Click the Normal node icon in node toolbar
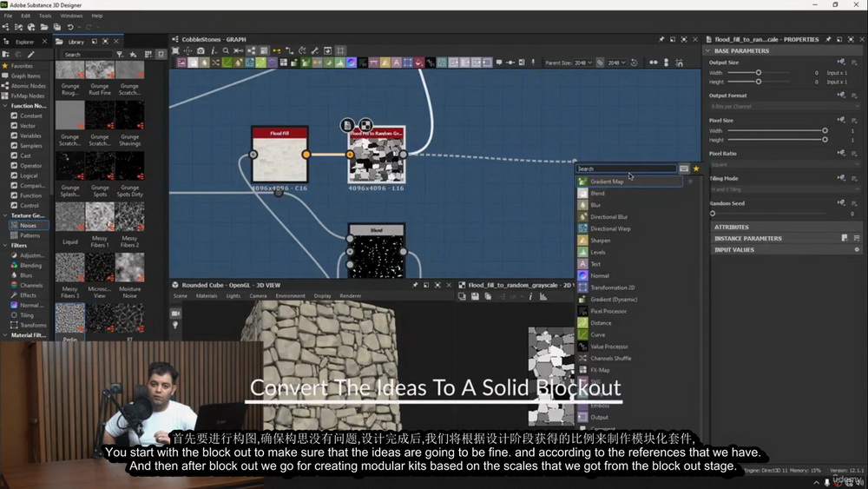This screenshot has height=489, width=868. click(x=351, y=63)
